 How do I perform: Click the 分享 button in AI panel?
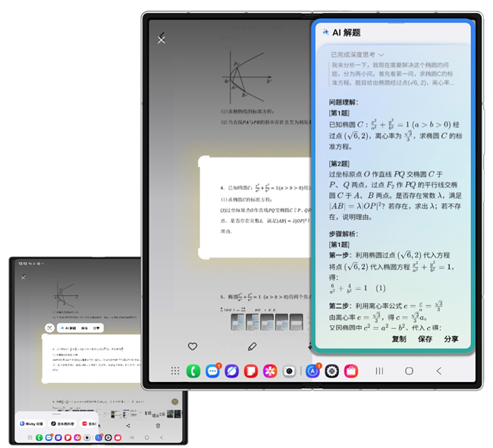tap(451, 339)
